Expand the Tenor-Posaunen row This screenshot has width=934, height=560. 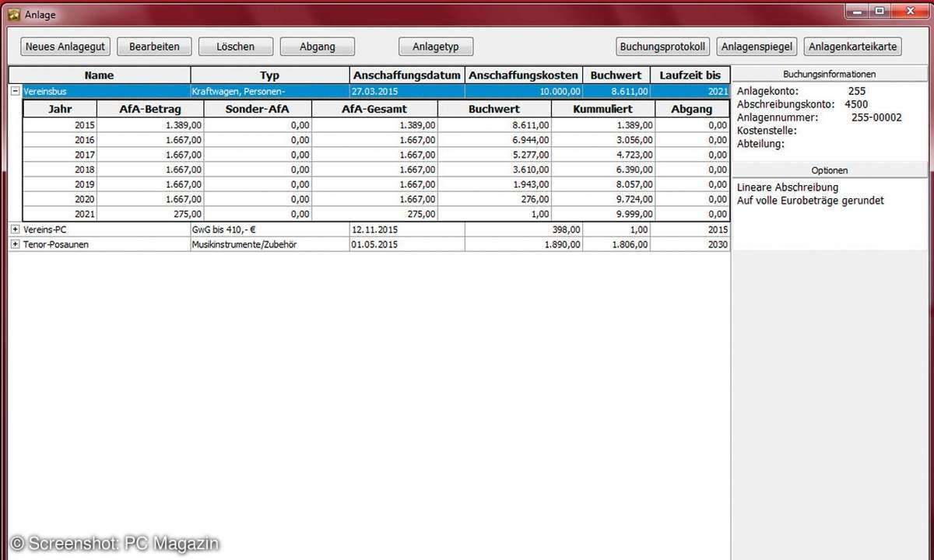pos(15,244)
